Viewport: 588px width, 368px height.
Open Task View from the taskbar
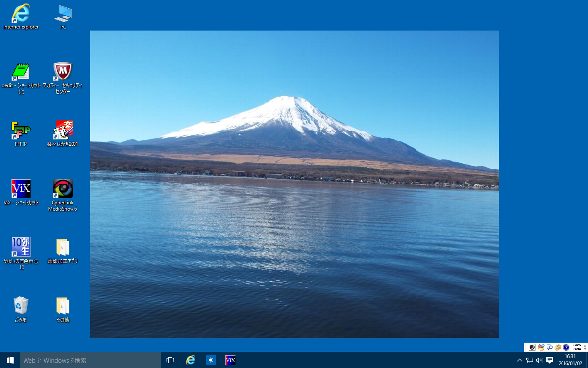coord(171,360)
